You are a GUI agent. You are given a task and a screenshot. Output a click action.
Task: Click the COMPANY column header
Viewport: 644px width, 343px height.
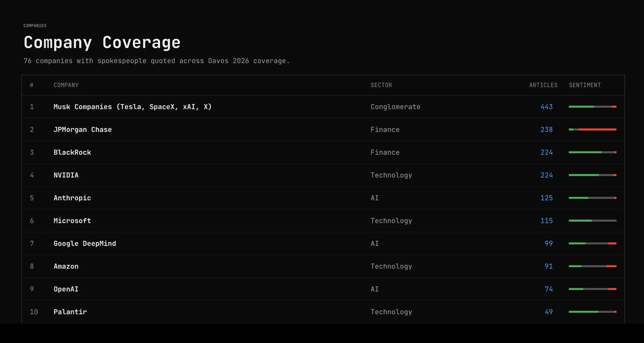click(x=66, y=85)
